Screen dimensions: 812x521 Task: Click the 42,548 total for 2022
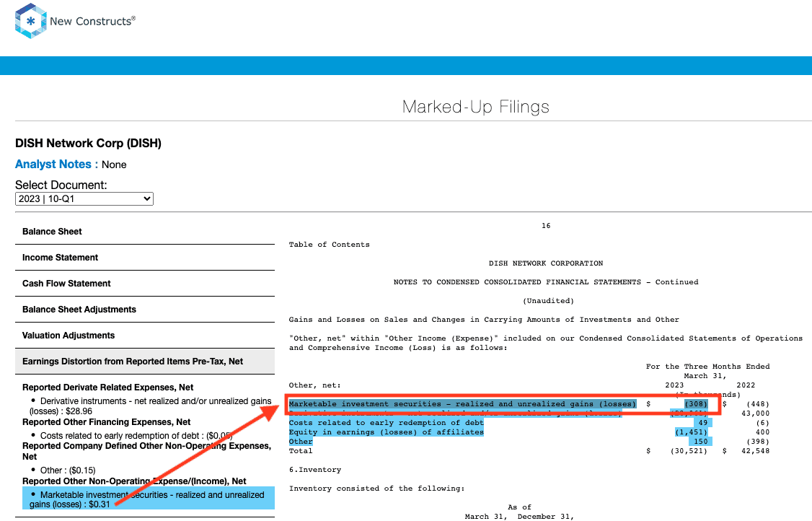tap(755, 451)
